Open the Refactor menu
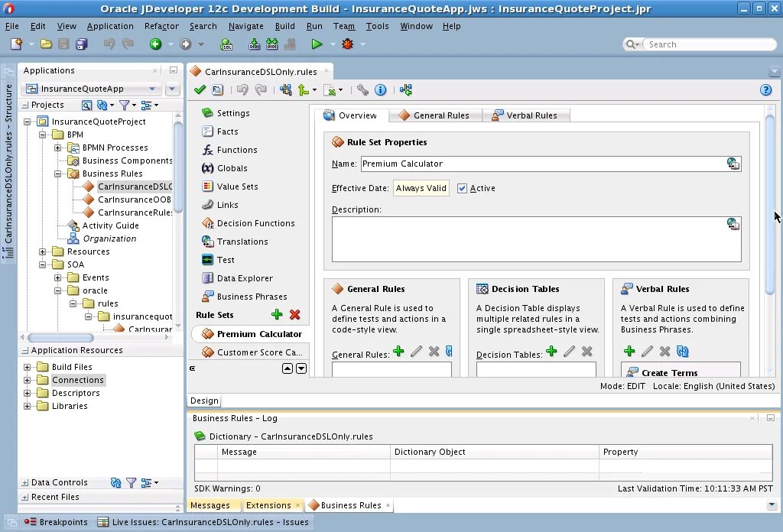This screenshot has width=783, height=532. (161, 26)
